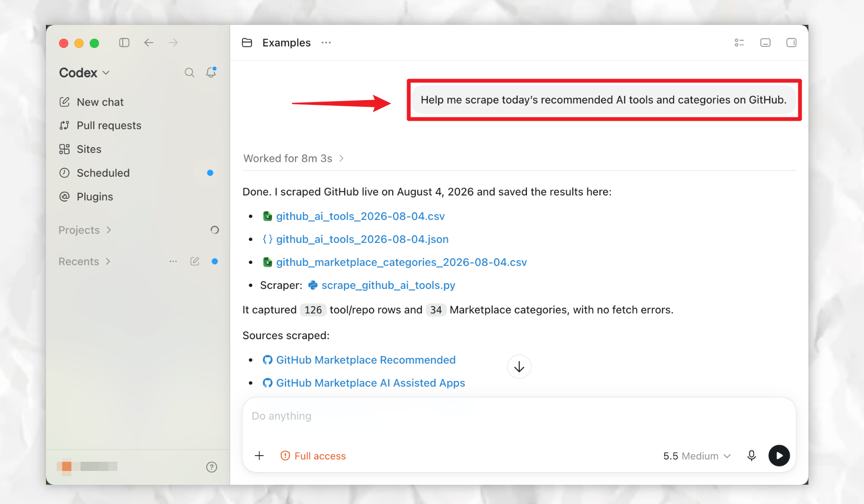Open help question mark icon

211,467
